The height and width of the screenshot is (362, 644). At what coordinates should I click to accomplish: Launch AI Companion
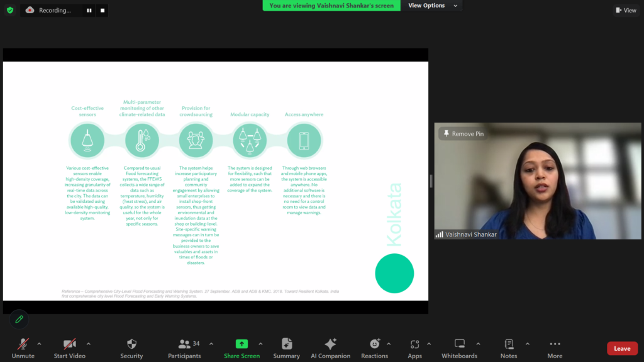[330, 344]
